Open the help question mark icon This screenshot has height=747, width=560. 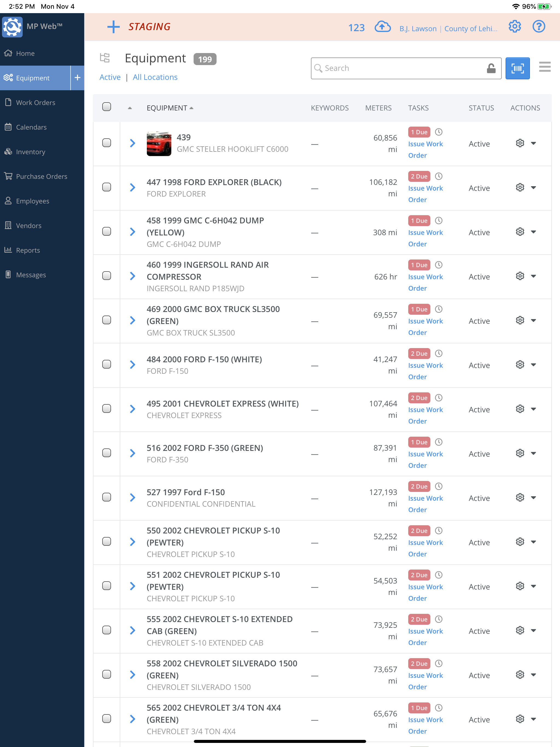pyautogui.click(x=539, y=26)
